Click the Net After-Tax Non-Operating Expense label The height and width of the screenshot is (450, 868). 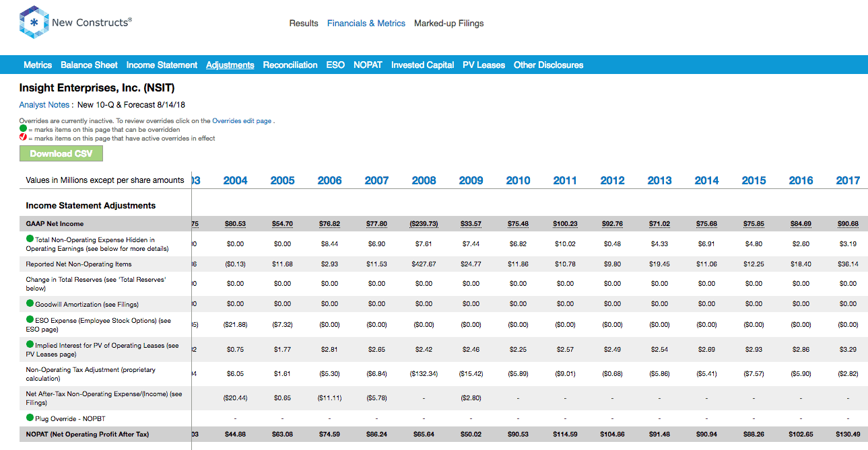(104, 398)
